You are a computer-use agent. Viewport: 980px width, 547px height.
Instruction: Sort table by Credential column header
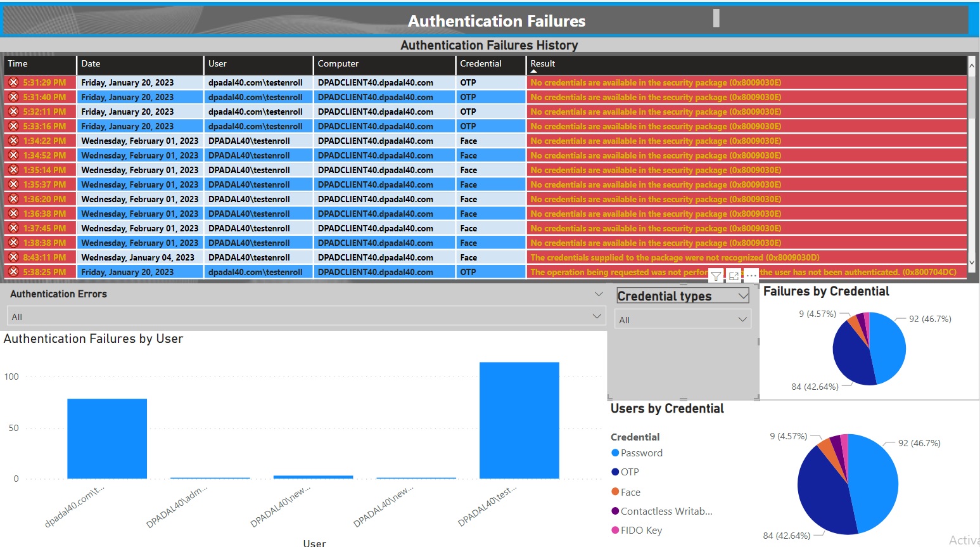(480, 64)
